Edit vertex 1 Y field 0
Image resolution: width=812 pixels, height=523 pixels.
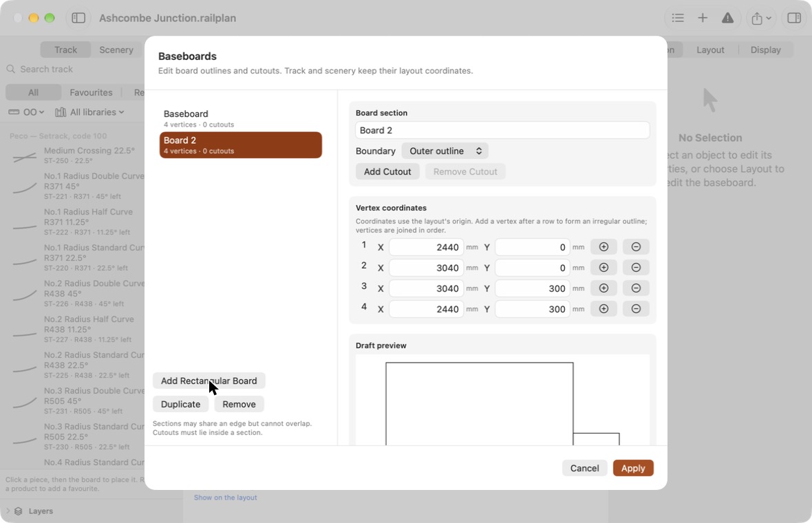532,247
